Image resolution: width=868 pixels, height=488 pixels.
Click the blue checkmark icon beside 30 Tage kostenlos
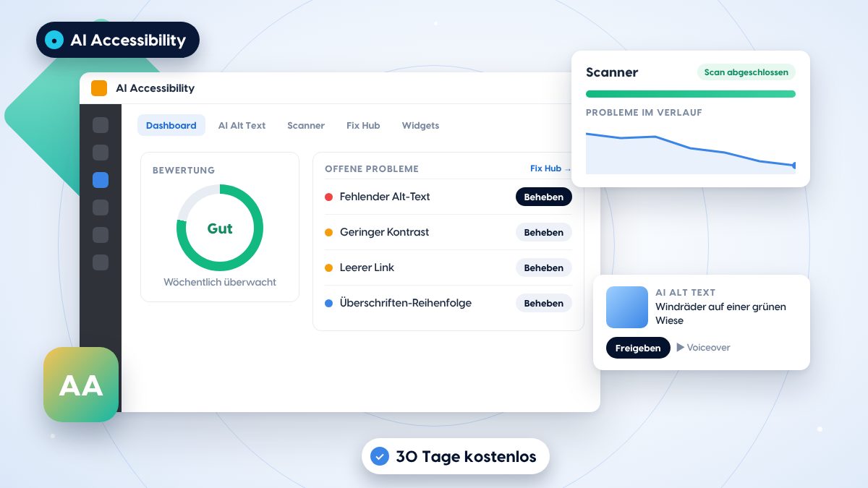click(380, 456)
